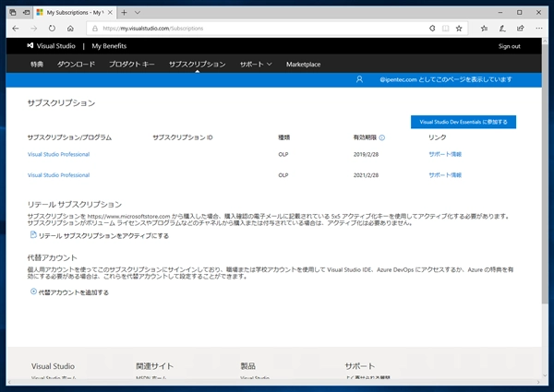
Task: Open サポート情報 link for the 2019/2/28 subscription
Action: click(x=445, y=154)
